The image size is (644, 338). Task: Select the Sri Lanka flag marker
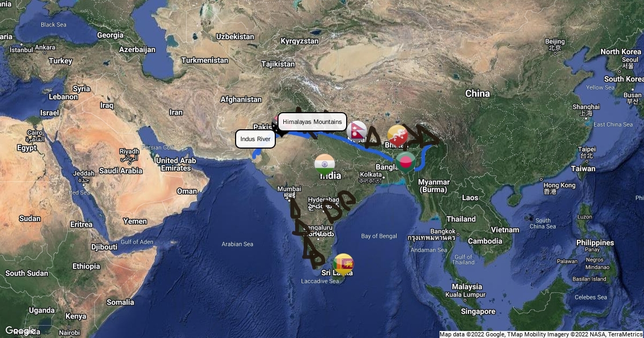(x=343, y=264)
